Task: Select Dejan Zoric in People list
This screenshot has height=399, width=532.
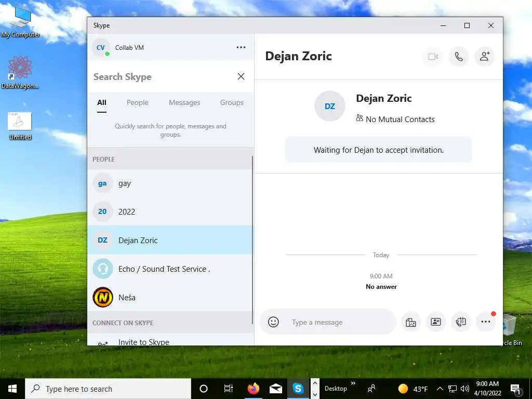Action: pos(170,240)
